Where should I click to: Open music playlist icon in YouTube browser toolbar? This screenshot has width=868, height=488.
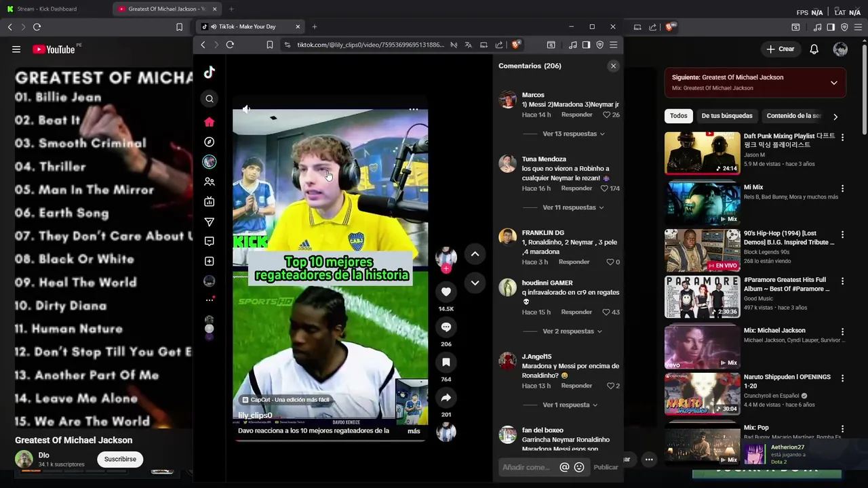(x=817, y=27)
